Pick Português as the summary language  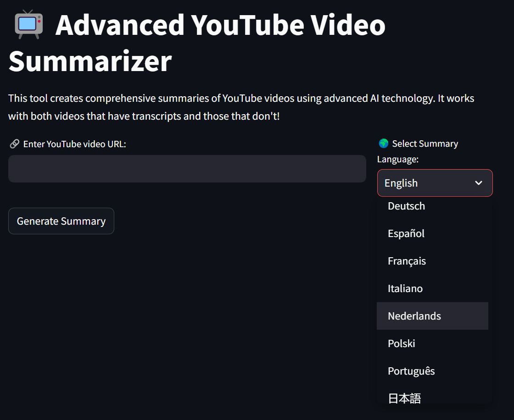click(x=411, y=371)
